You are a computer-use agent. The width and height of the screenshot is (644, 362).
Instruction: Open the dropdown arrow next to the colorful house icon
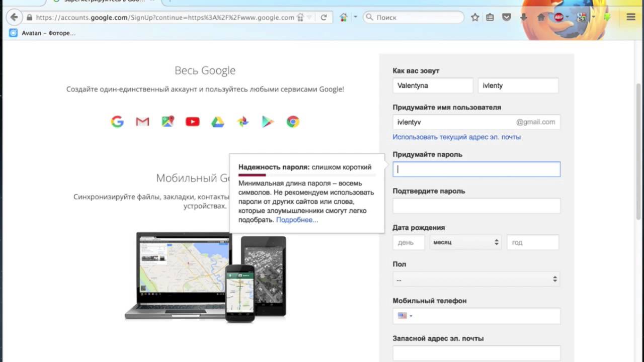click(x=355, y=17)
